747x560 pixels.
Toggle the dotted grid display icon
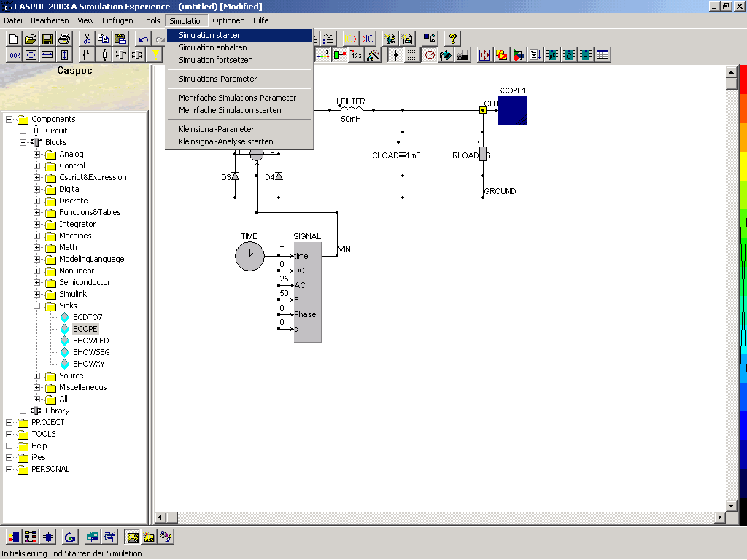(413, 55)
